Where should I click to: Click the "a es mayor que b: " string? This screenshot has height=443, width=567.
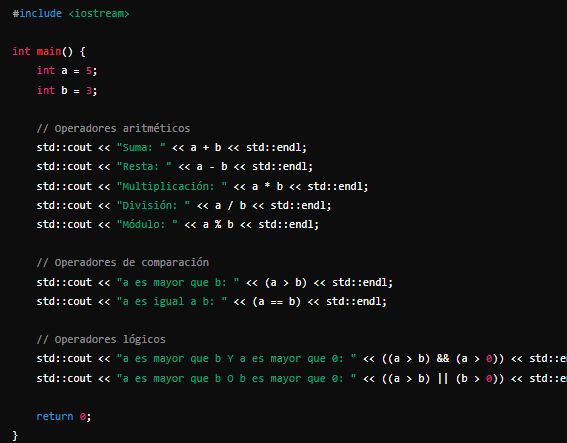click(x=178, y=282)
